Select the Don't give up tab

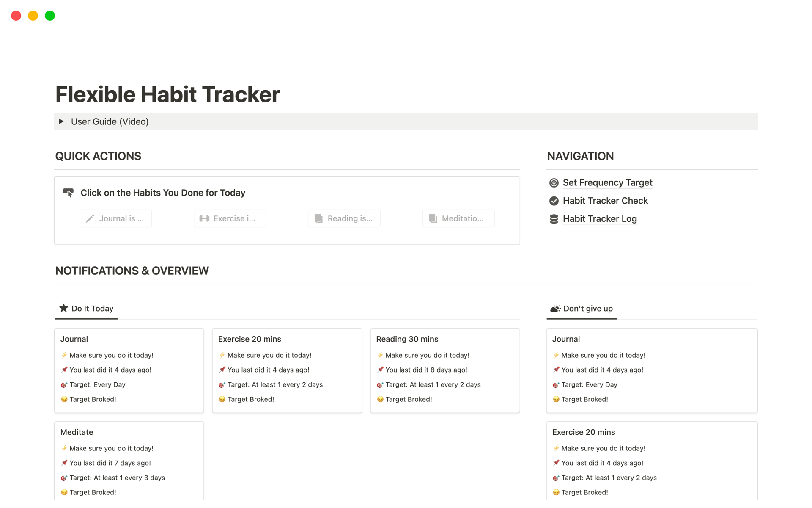point(582,309)
